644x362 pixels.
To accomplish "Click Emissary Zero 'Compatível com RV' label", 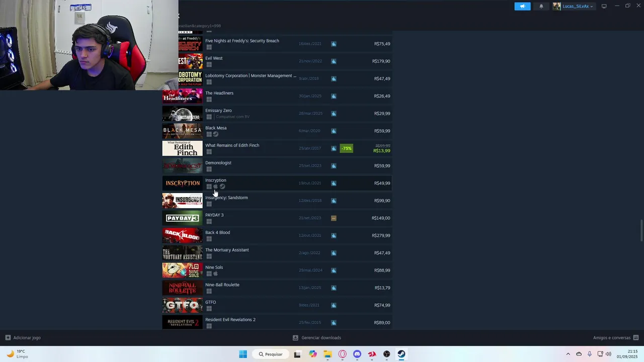I will [232, 117].
